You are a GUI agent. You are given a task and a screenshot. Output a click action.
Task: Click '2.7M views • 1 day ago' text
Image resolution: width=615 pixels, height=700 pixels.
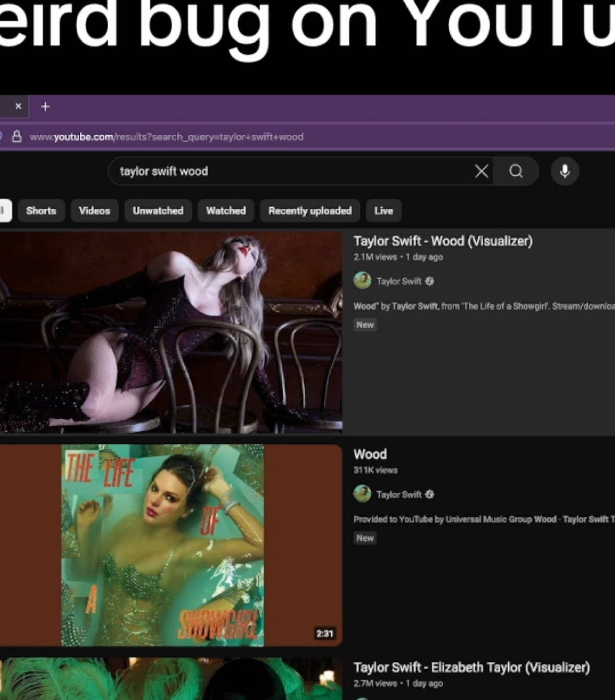pyautogui.click(x=398, y=683)
